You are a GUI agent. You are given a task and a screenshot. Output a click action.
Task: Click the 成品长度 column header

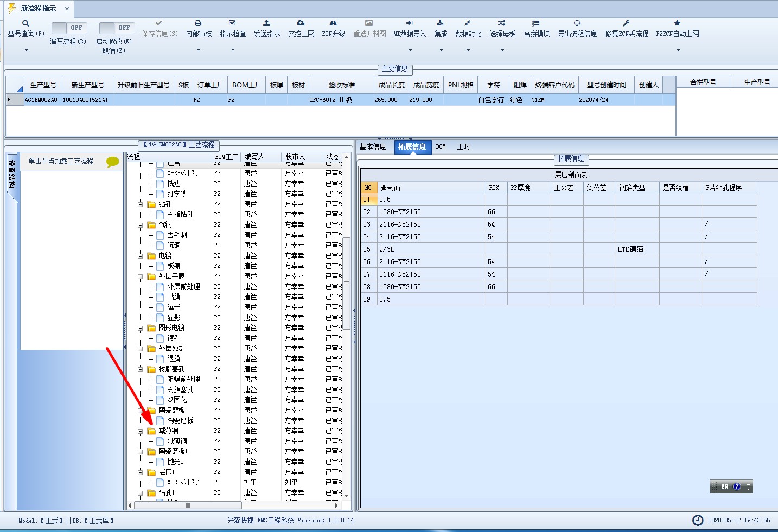(392, 85)
